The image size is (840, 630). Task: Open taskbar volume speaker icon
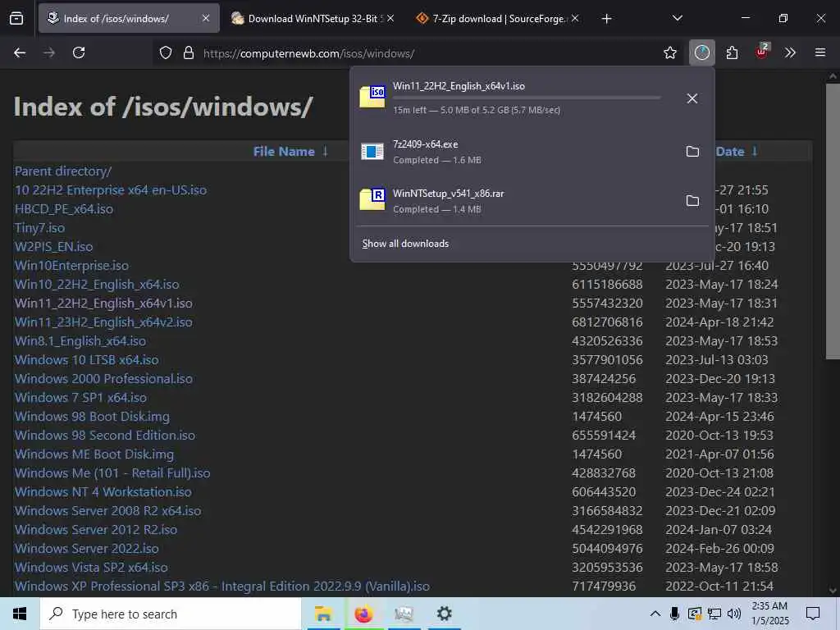click(x=734, y=614)
